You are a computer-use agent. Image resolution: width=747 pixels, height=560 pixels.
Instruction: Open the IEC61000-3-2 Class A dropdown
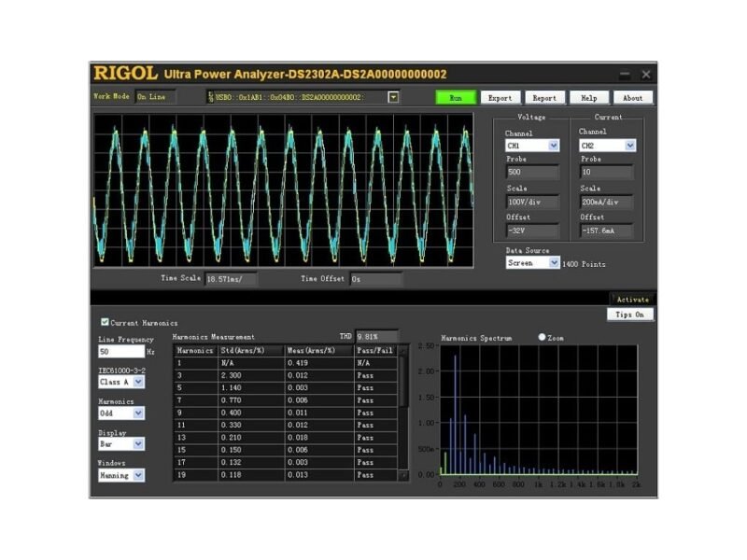click(138, 382)
